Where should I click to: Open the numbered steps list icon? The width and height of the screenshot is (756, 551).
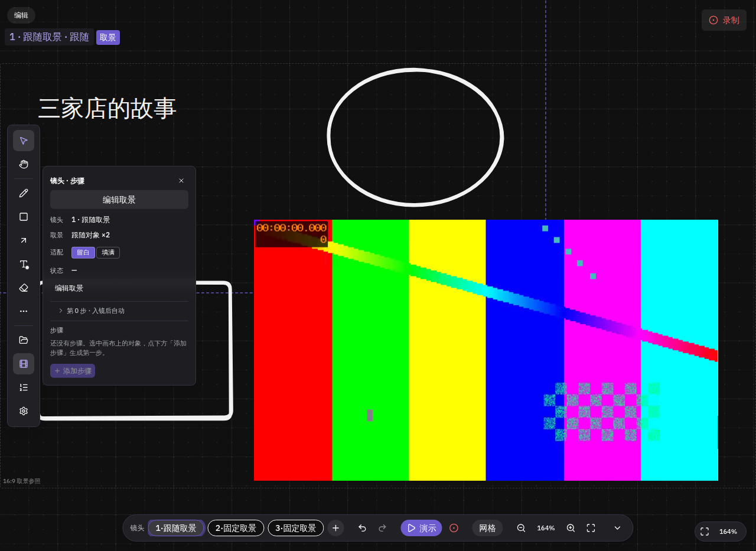pyautogui.click(x=24, y=387)
